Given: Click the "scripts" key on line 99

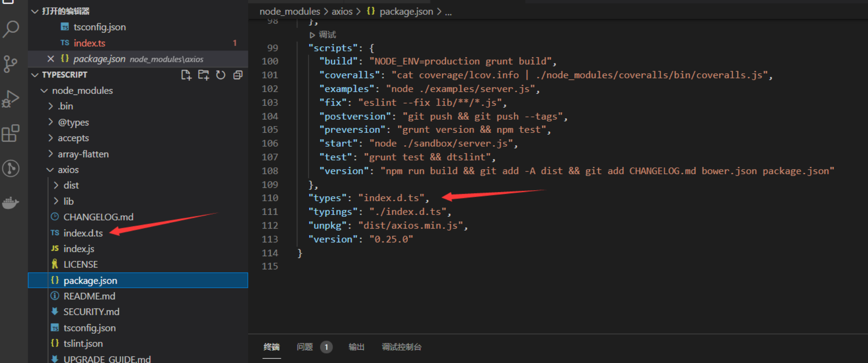Looking at the screenshot, I should pyautogui.click(x=333, y=48).
